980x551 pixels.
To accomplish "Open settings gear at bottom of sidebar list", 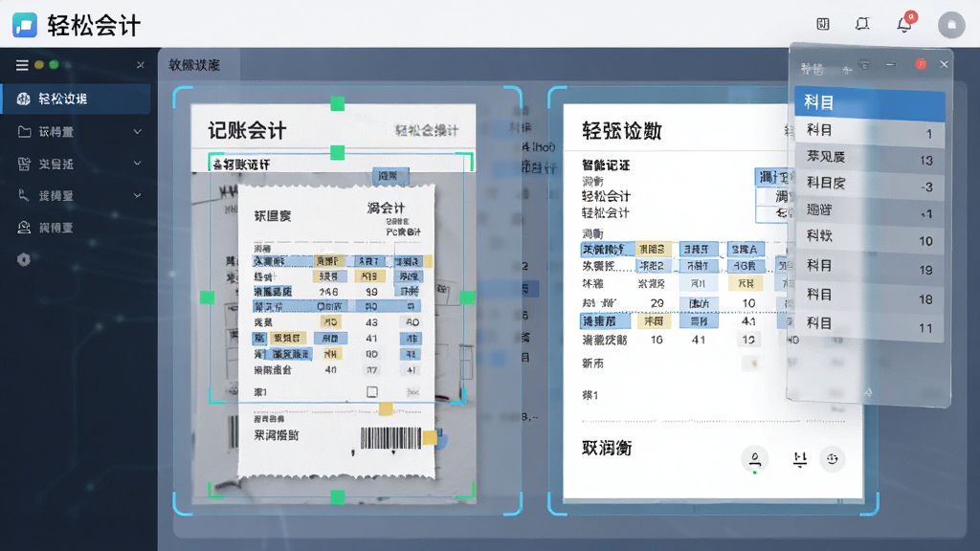I will point(24,259).
